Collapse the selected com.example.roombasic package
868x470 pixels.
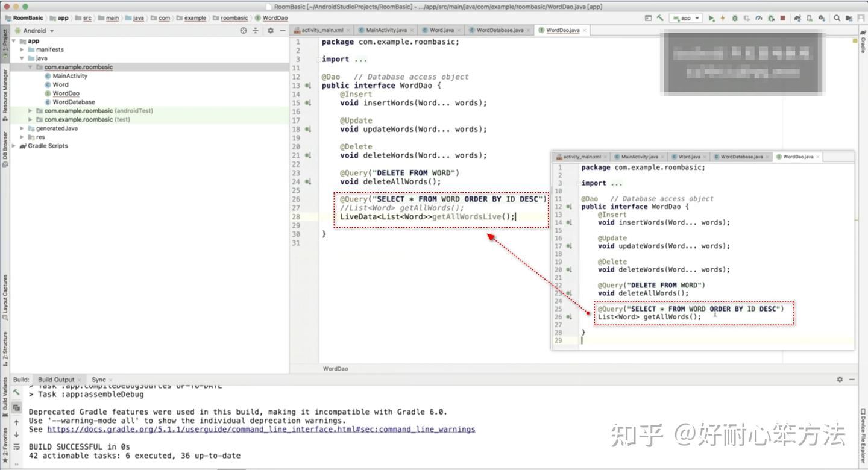pos(31,67)
